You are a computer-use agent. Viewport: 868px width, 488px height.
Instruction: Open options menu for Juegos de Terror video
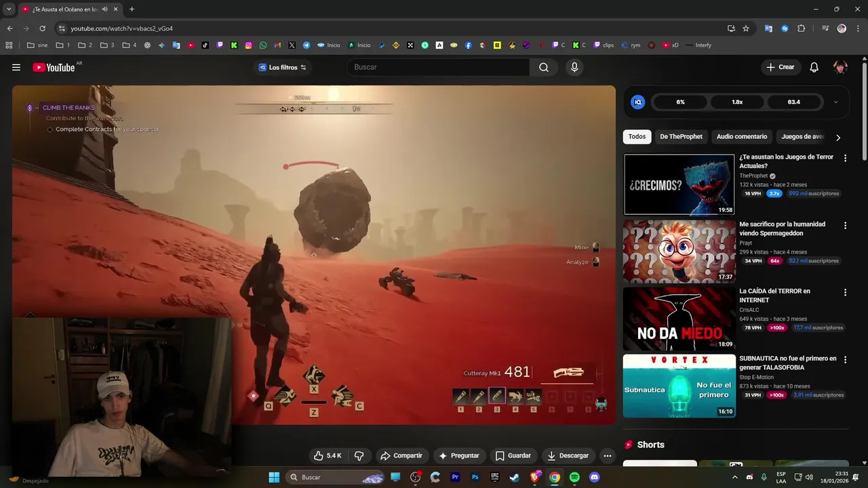tap(845, 158)
